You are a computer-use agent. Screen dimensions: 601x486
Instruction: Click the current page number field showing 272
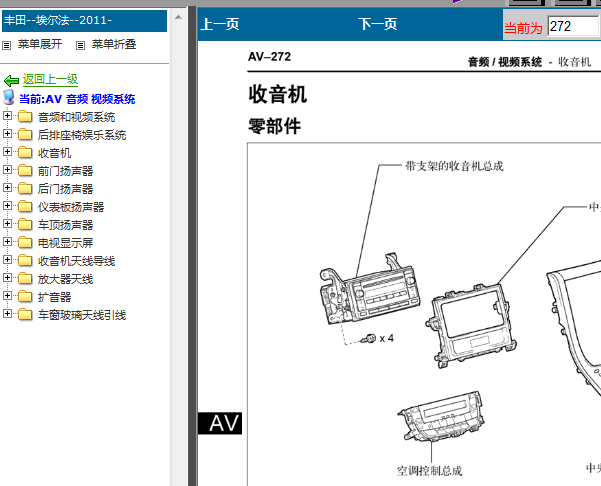pyautogui.click(x=573, y=26)
